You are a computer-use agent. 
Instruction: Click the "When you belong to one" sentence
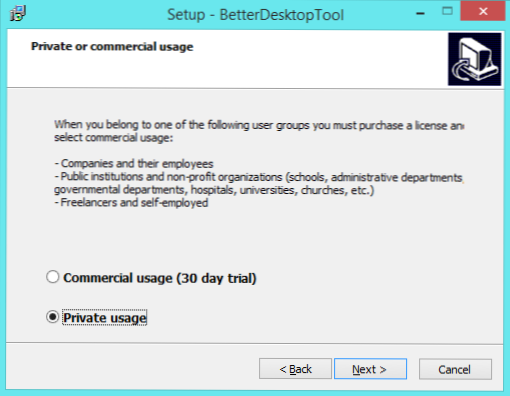[x=259, y=125]
